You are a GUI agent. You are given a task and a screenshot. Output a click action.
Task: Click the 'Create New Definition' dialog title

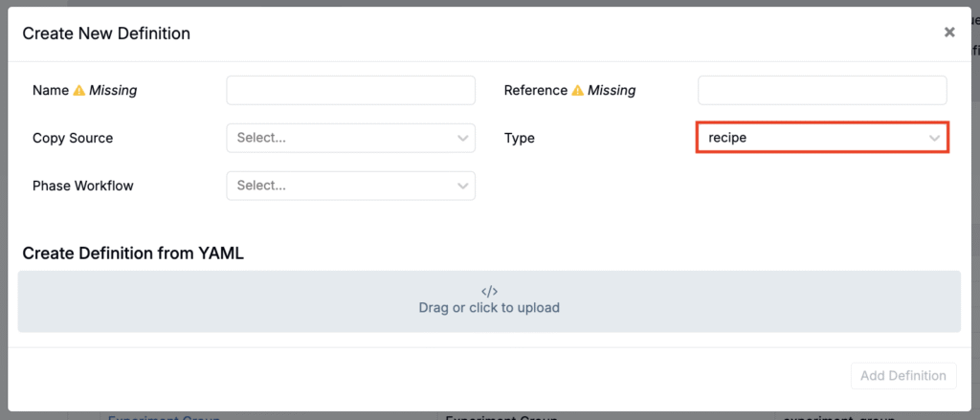click(106, 33)
